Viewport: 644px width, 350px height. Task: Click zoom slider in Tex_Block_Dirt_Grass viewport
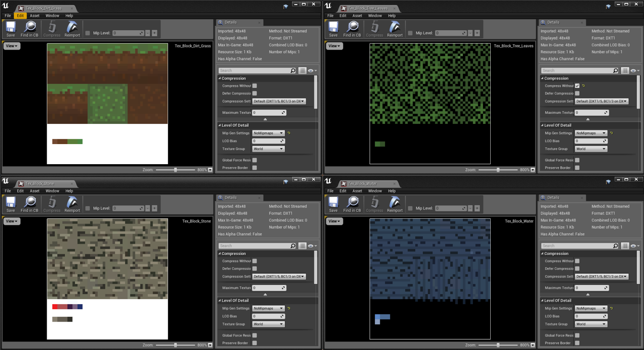point(175,170)
